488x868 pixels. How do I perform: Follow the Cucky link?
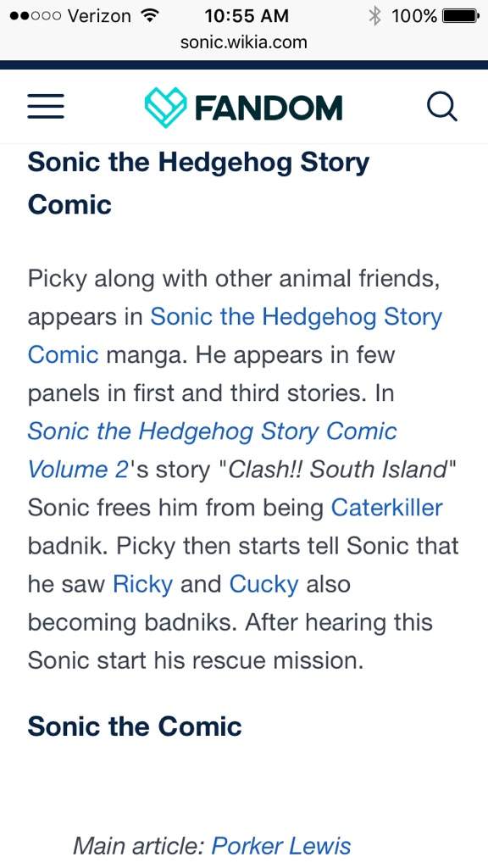click(264, 584)
